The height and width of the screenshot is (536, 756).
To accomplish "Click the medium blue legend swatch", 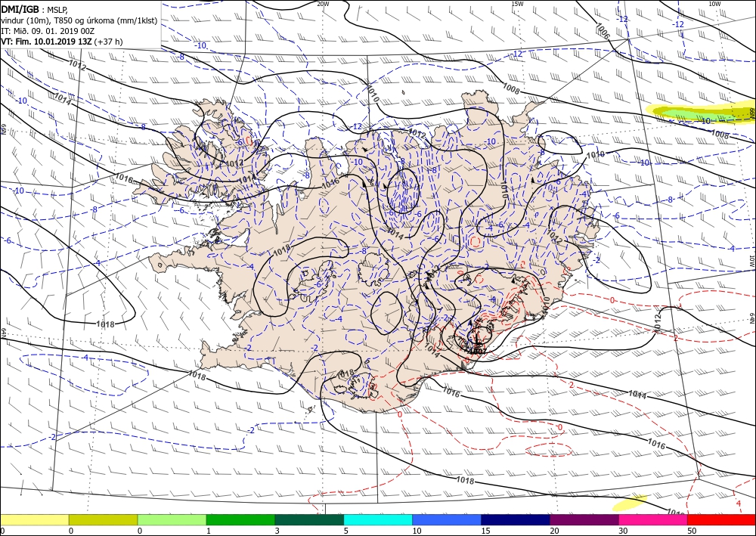I will point(447,519).
